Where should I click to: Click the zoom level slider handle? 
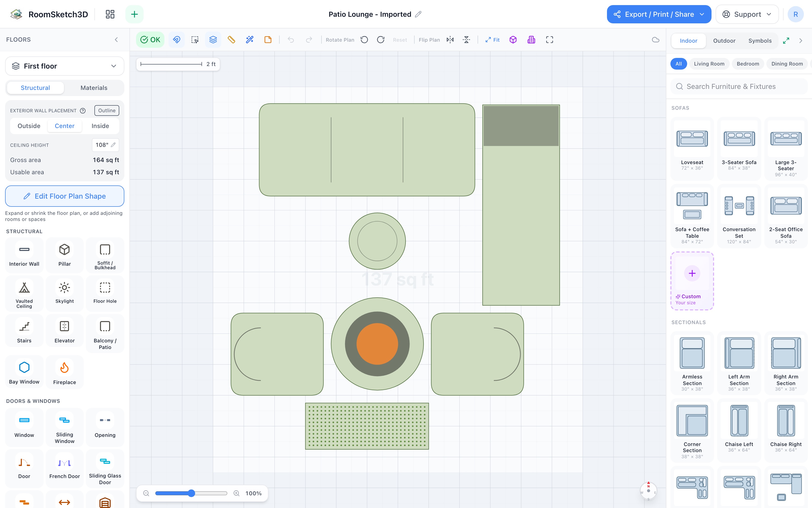(x=191, y=493)
